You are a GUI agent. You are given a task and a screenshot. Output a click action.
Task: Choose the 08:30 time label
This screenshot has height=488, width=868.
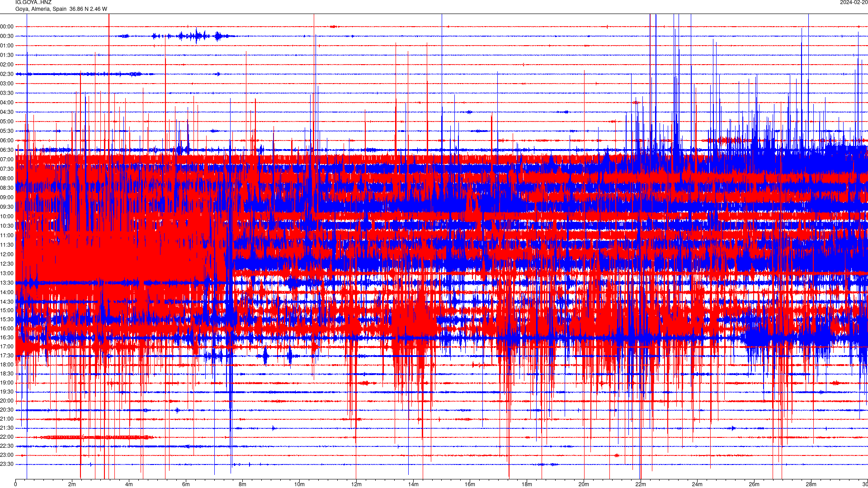[7, 188]
